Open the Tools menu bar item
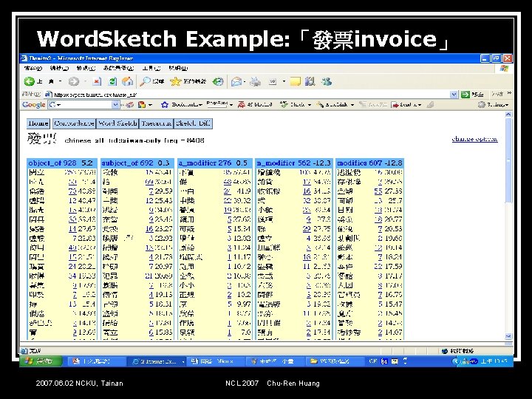532x399 pixels. coord(151,68)
